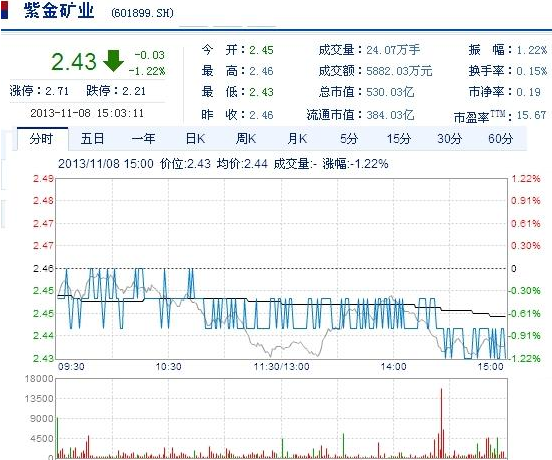Click the 涨停 value 2.71
The height and width of the screenshot is (460, 552).
57,91
